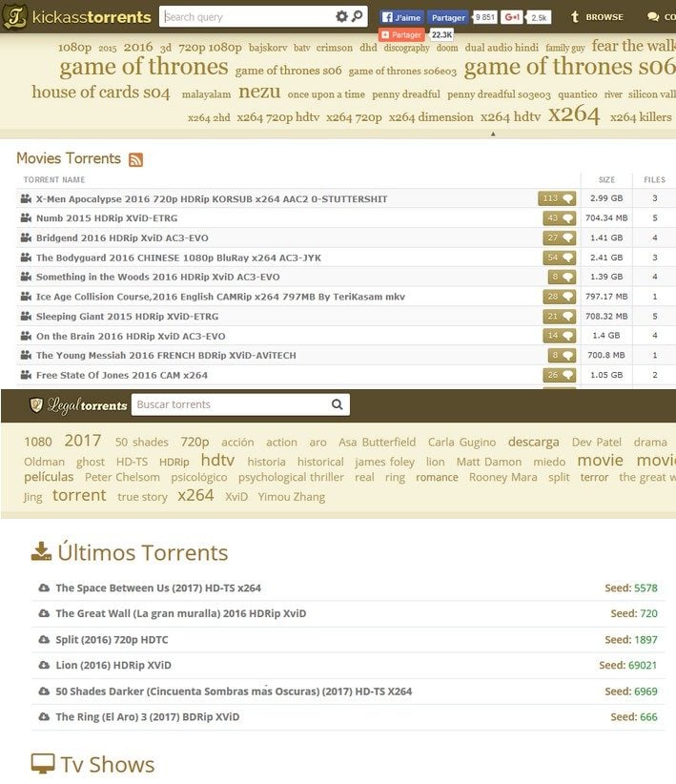Image resolution: width=676 pixels, height=784 pixels.
Task: Click the 2.99 GB size cell
Action: pyautogui.click(x=606, y=198)
